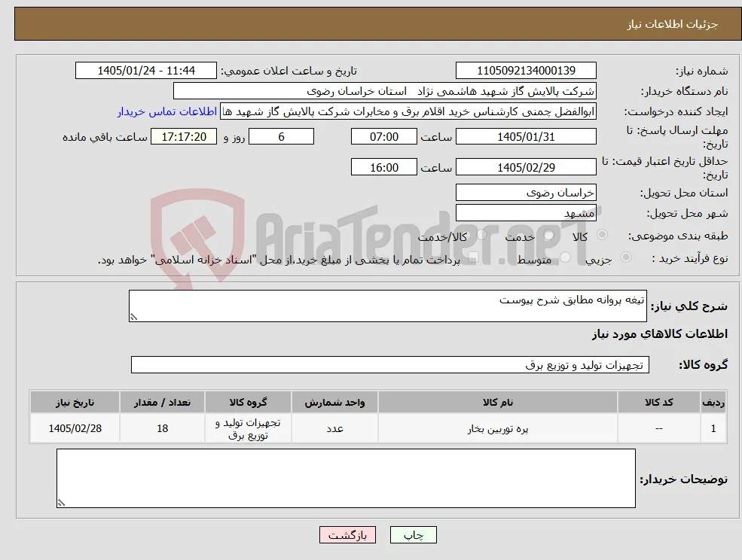
Task: Click response deadline date 1405/01/31
Action: click(x=526, y=137)
